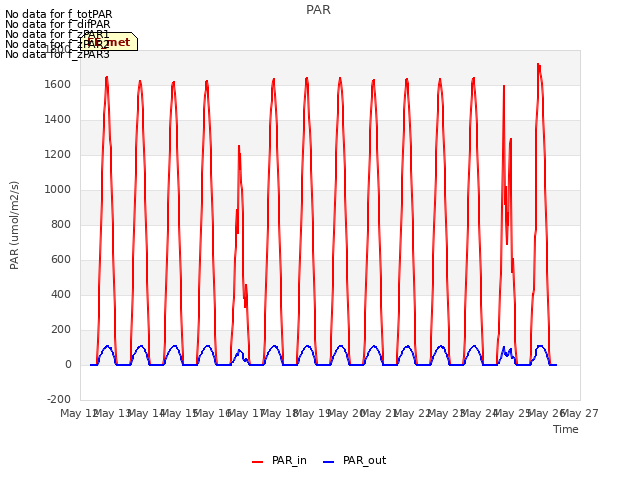Viewport: 640px width, 480px height.
Task: Click the 400 y-axis tick label
Action: pyautogui.click(x=61, y=295)
